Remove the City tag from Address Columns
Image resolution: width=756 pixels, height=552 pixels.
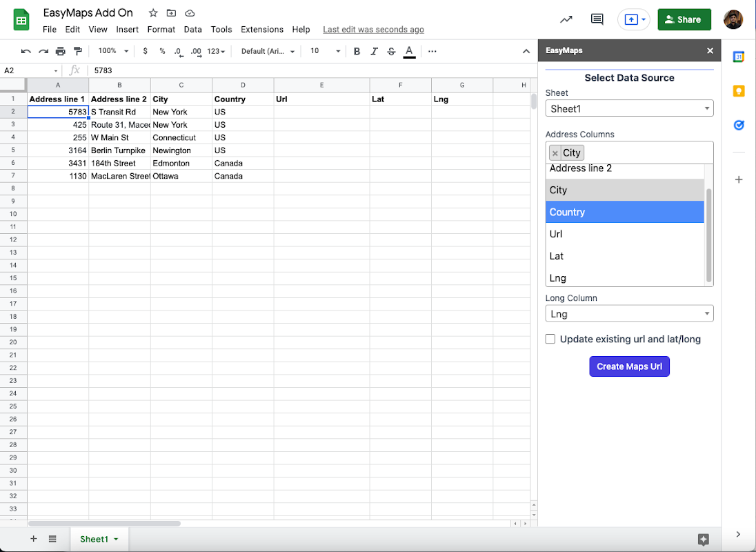[555, 153]
